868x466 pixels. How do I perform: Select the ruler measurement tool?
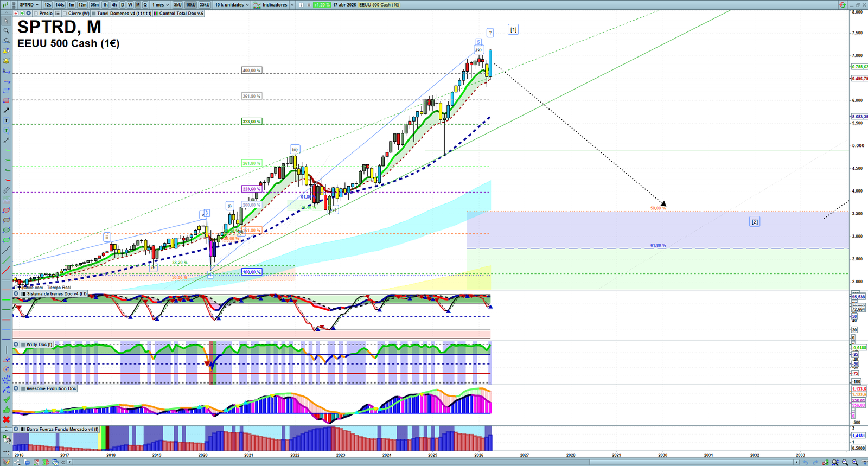pos(6,190)
